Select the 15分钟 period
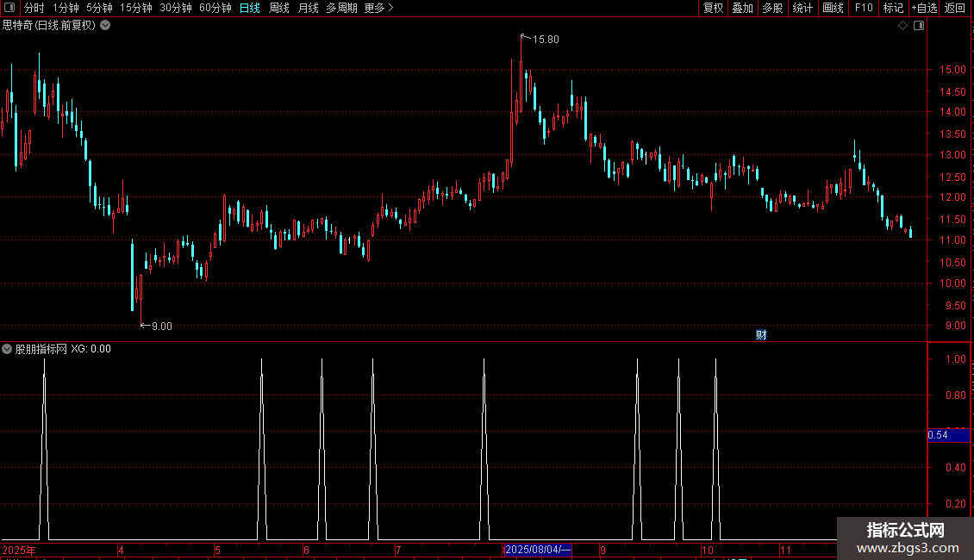This screenshot has width=974, height=560. pos(136,8)
